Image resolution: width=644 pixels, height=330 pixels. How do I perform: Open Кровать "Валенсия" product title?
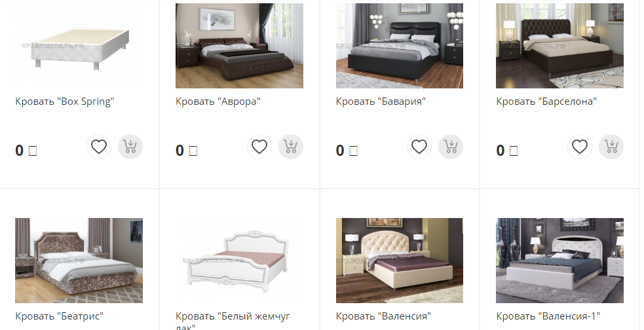(384, 316)
